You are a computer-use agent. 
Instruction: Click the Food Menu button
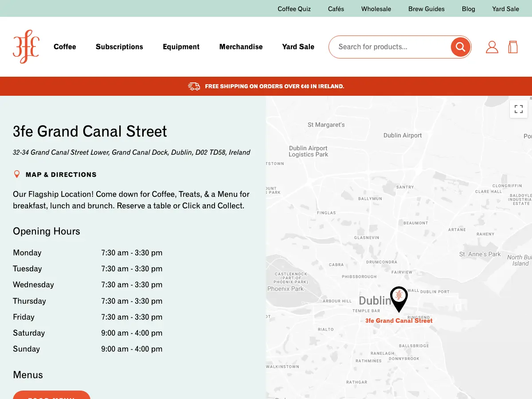click(51, 395)
